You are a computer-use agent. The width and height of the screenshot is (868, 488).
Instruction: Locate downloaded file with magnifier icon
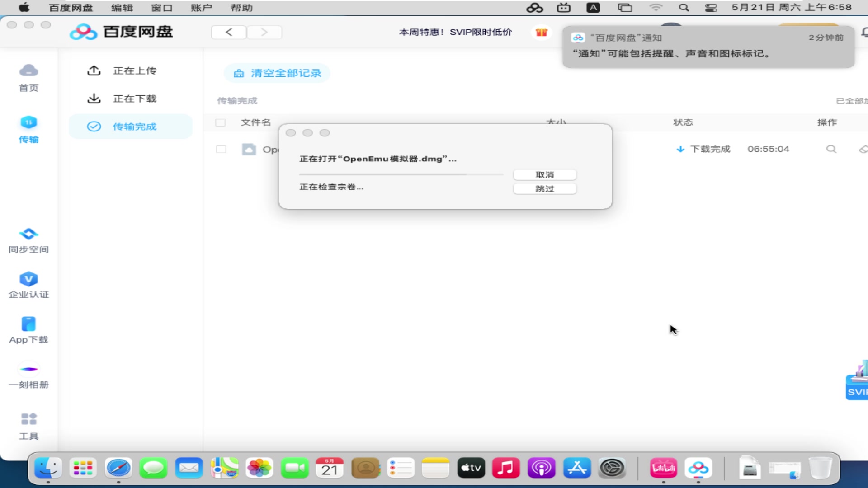click(x=831, y=149)
